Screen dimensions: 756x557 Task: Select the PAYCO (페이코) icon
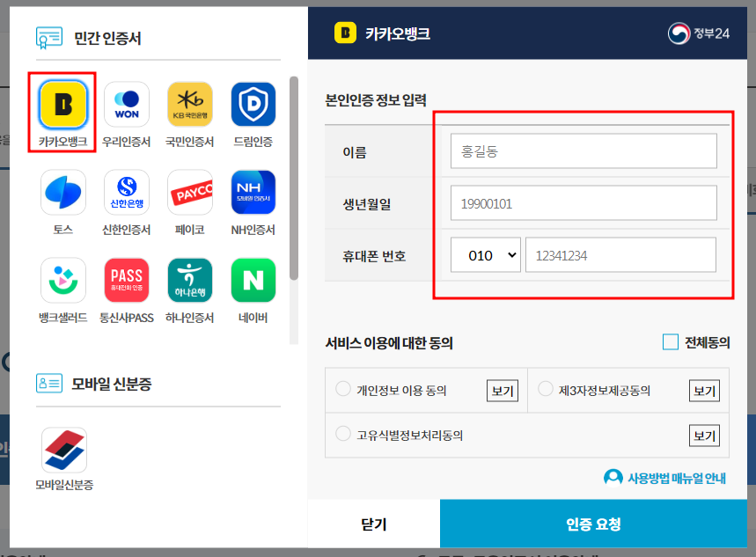click(x=190, y=193)
